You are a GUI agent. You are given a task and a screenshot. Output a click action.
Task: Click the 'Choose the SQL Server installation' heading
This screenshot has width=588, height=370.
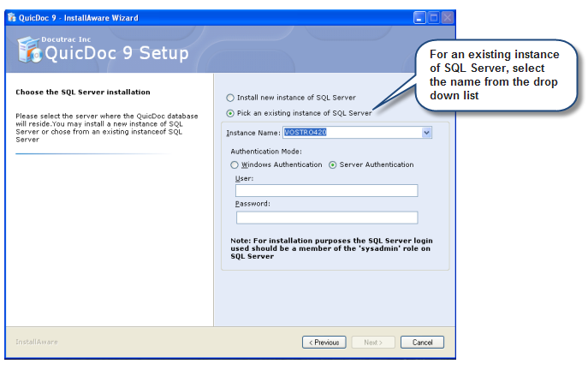(83, 92)
